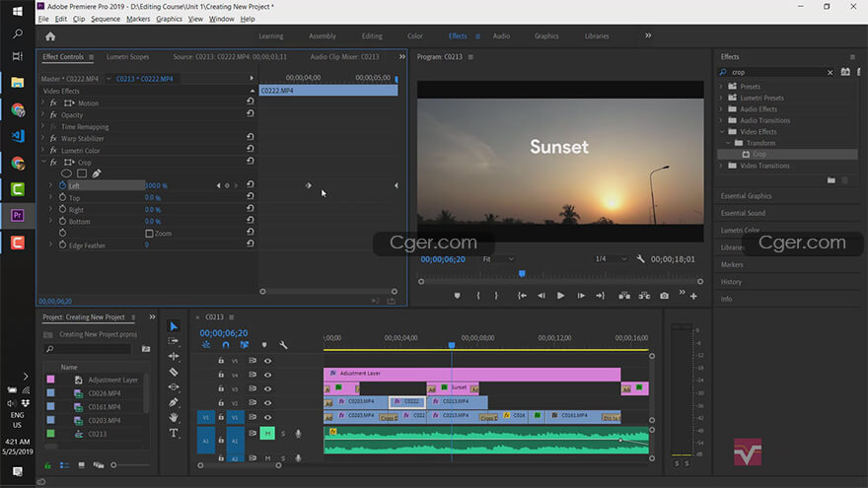Toggle mute on A1 track
The image size is (868, 488).
[267, 433]
